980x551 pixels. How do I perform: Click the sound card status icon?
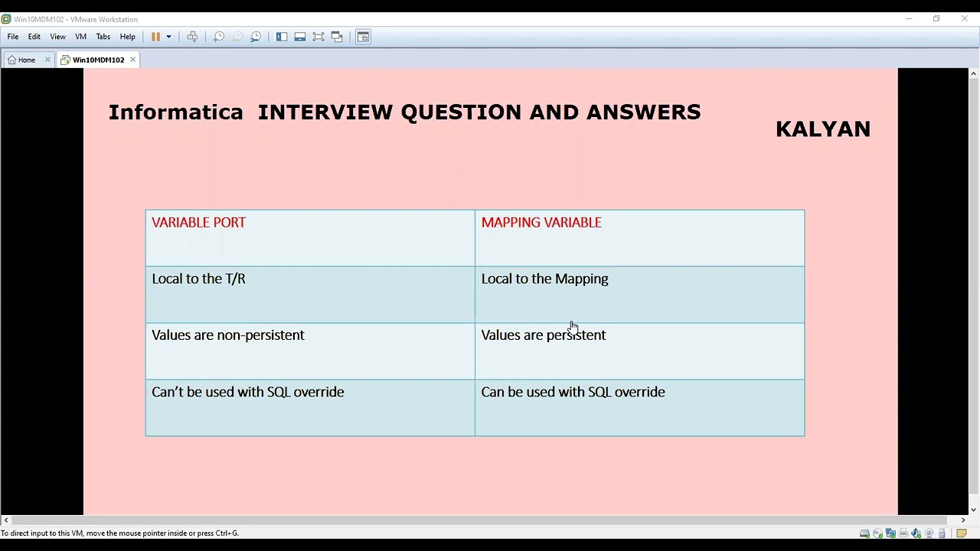(x=916, y=533)
